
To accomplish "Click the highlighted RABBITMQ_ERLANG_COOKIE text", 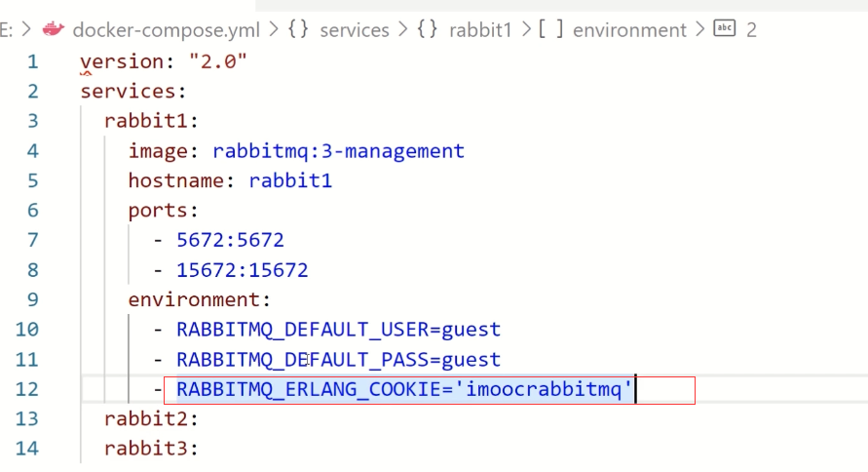I will (x=404, y=390).
